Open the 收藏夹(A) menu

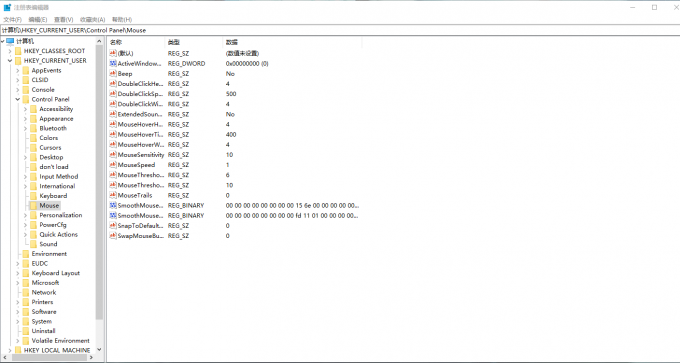pos(92,20)
